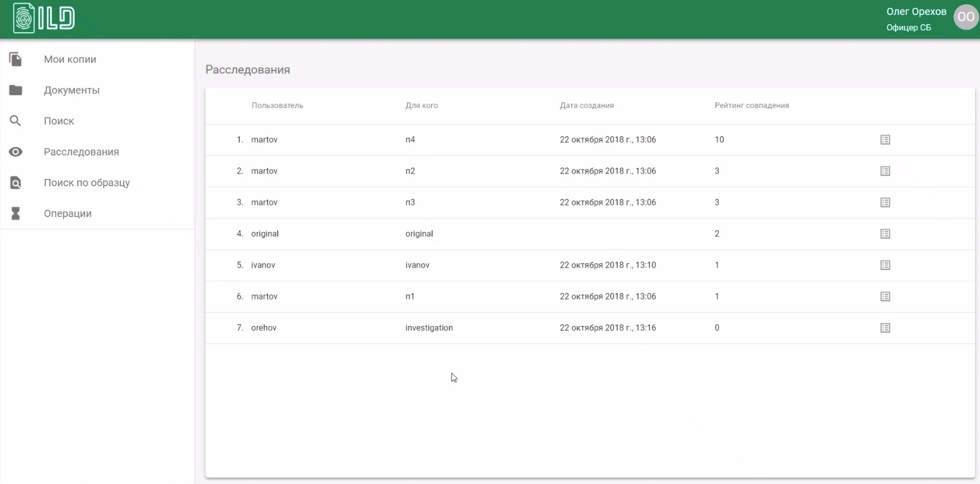This screenshot has height=484, width=980.
Task: Click match rating 0
Action: tap(717, 328)
